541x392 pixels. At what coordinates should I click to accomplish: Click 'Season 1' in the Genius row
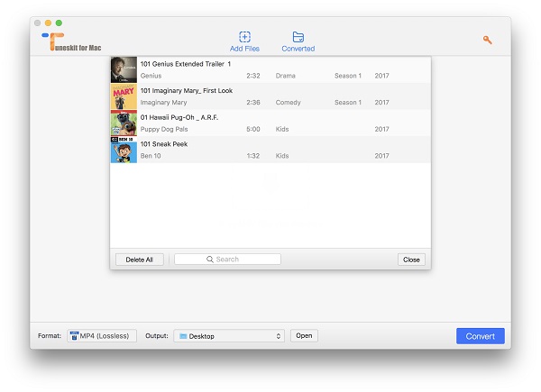click(x=348, y=76)
